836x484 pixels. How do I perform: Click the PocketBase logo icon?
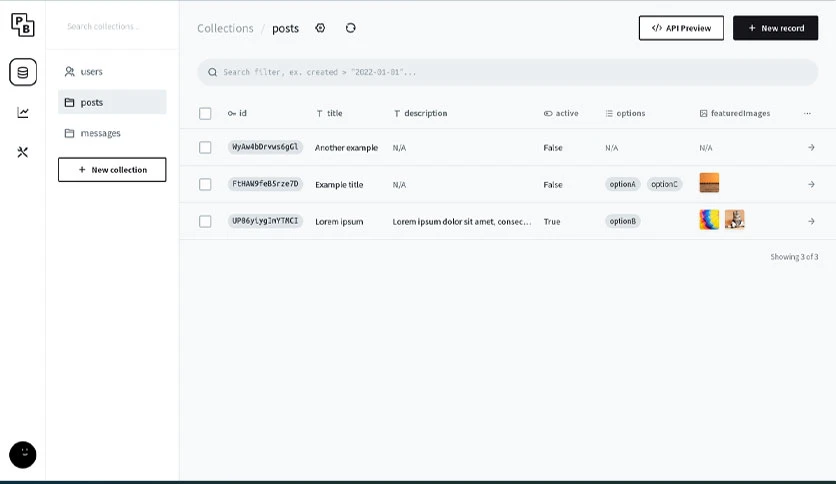click(23, 25)
